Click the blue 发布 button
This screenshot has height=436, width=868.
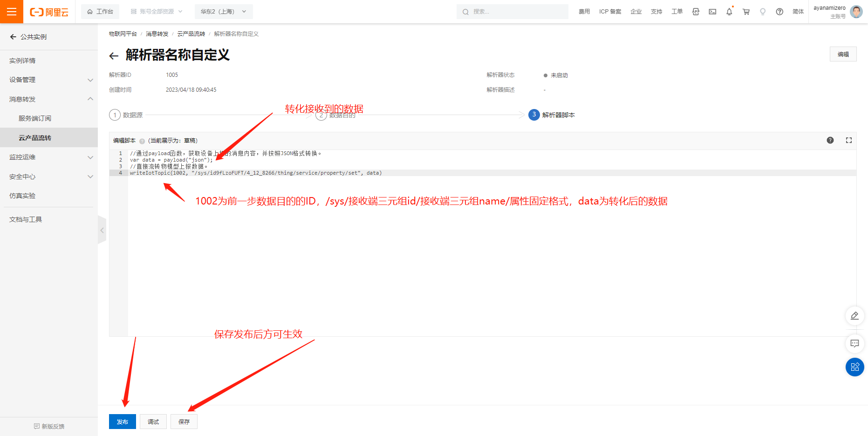pyautogui.click(x=122, y=422)
